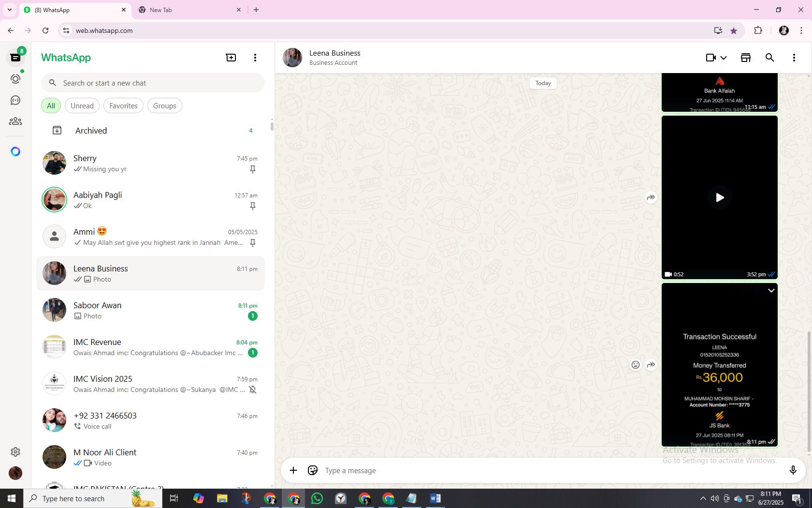Open the Ammi chat
Viewport: 812px width, 508px height.
tap(151, 237)
